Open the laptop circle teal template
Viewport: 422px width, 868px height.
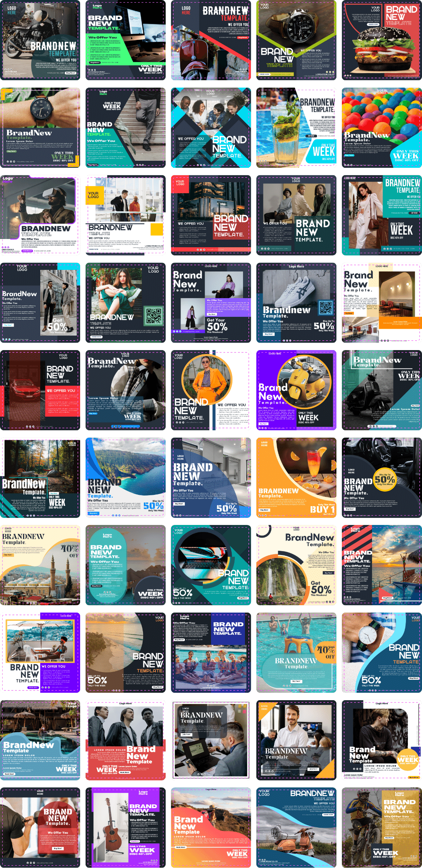[x=211, y=565]
